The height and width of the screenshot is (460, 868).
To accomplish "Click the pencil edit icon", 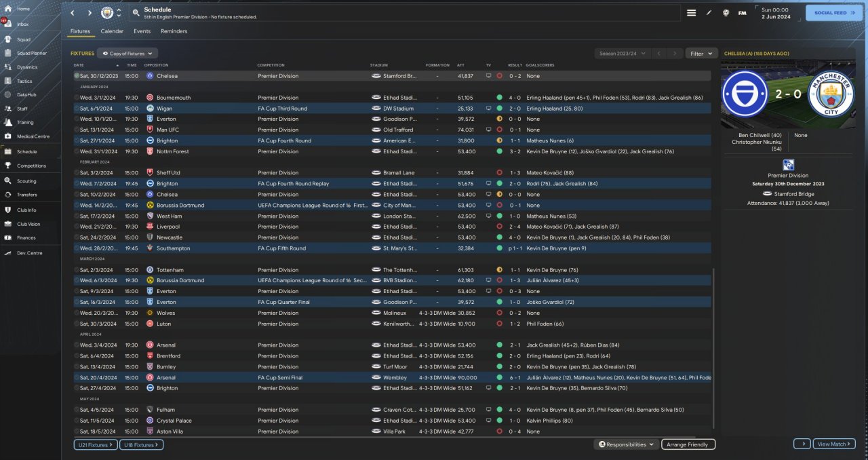I will (709, 13).
